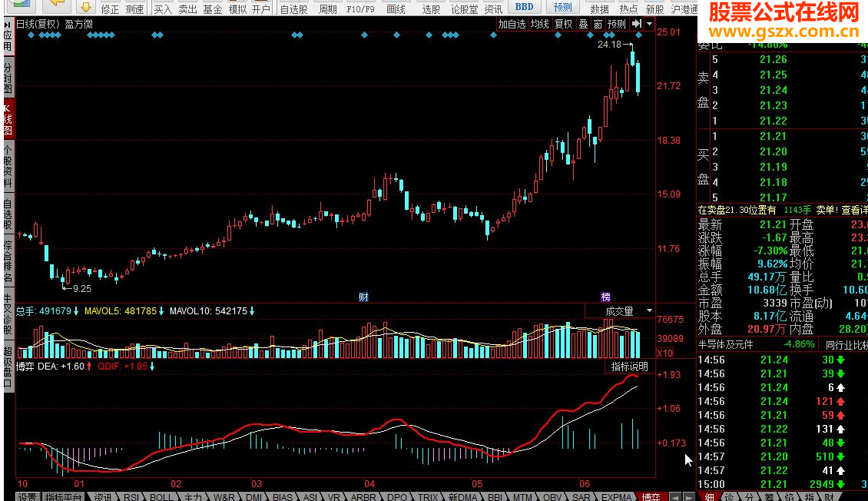Open 个股资料 in left sidebar
This screenshot has height=501, width=868.
click(x=8, y=167)
